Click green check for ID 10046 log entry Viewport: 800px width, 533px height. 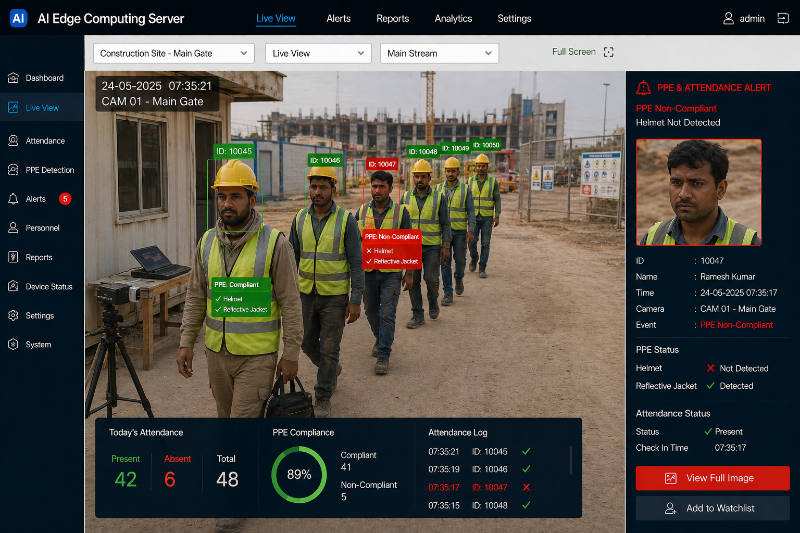coord(526,469)
